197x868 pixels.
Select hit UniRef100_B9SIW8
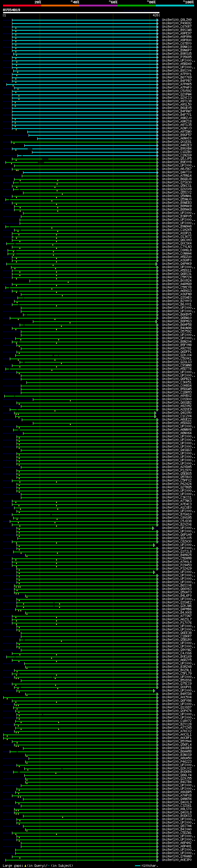click(177, 30)
